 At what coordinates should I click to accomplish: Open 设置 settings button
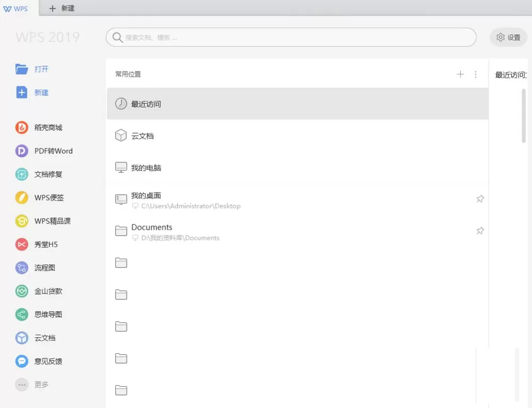pyautogui.click(x=508, y=37)
